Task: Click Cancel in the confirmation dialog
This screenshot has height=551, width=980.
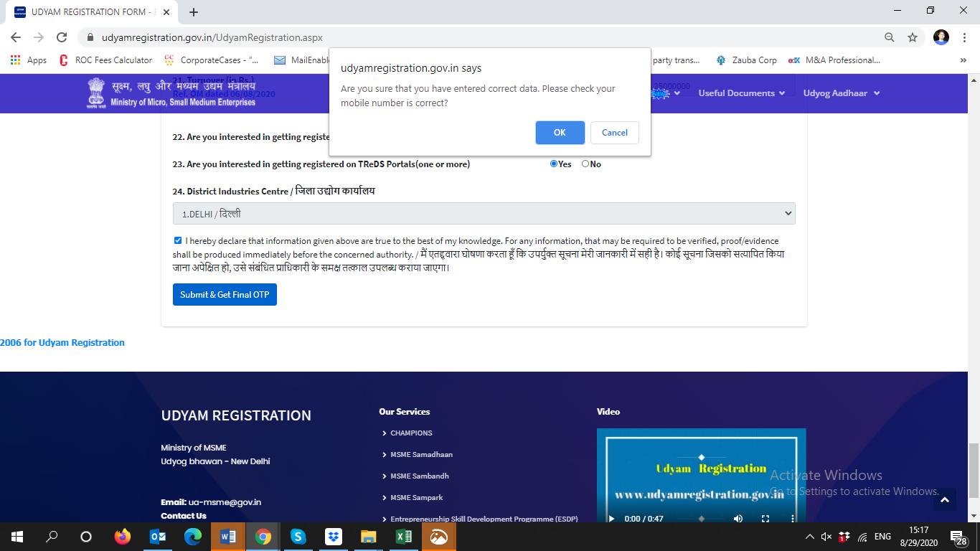Action: pyautogui.click(x=614, y=133)
